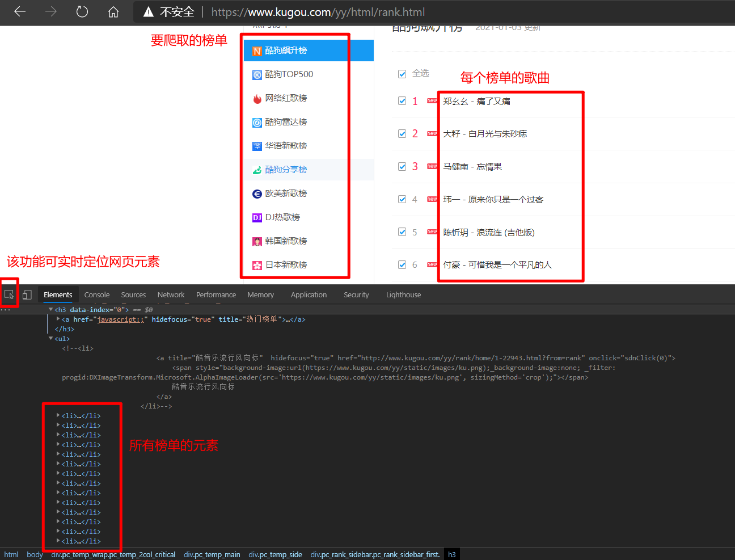
Task: Open the Sources tab
Action: (x=133, y=295)
